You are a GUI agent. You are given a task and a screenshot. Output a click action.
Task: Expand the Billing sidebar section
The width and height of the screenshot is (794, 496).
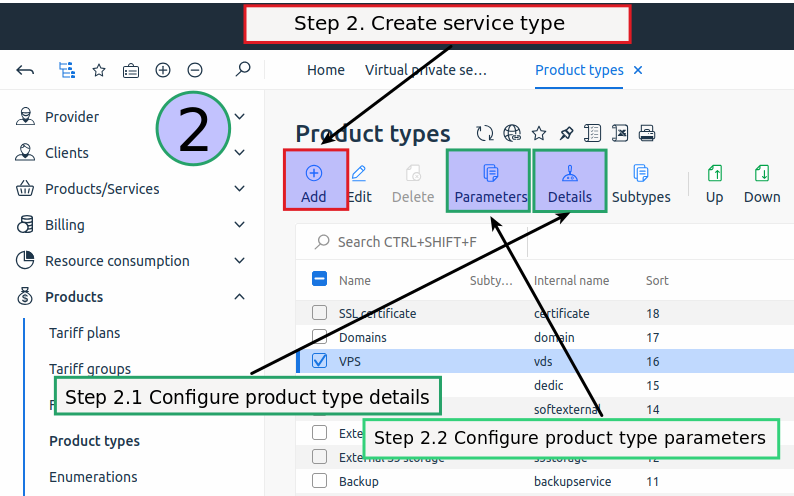(239, 225)
